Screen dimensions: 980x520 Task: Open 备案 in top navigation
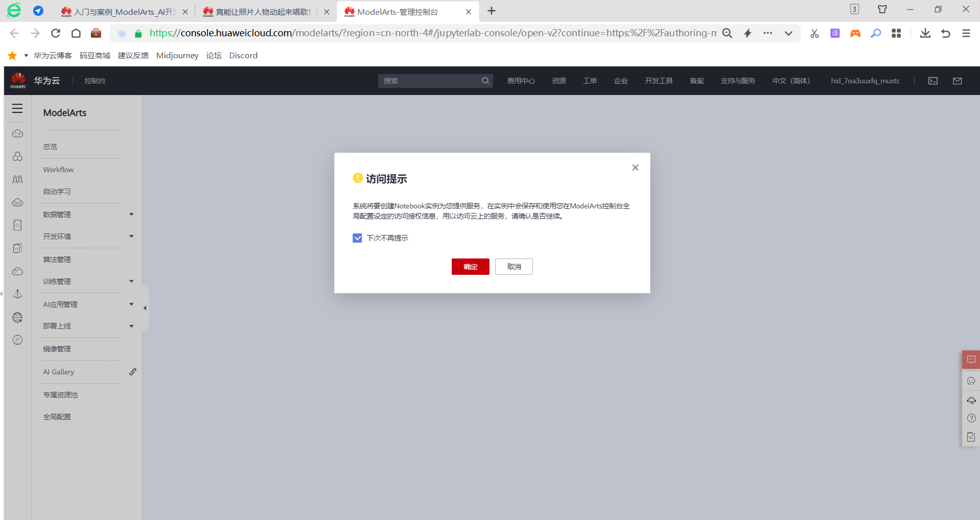point(696,81)
